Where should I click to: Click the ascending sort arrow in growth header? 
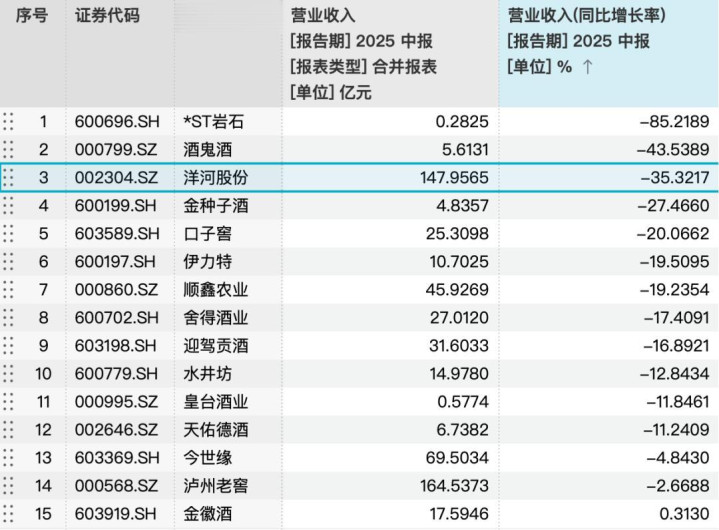[x=587, y=67]
